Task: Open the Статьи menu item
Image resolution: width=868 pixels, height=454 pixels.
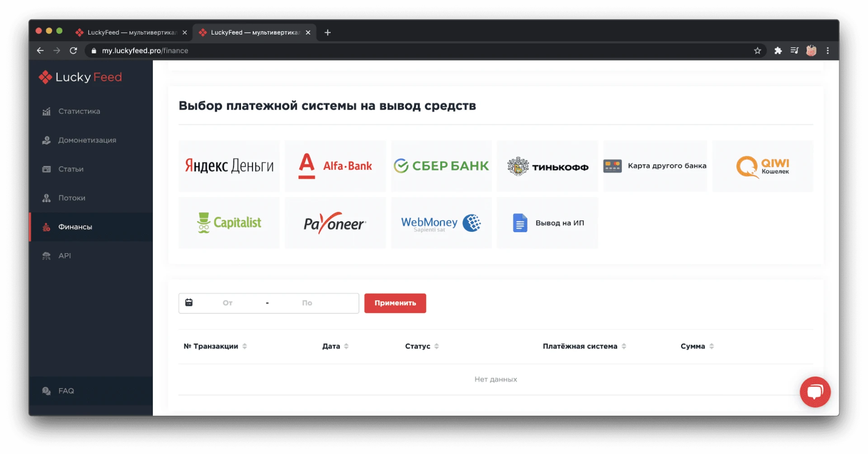Action: click(91, 169)
